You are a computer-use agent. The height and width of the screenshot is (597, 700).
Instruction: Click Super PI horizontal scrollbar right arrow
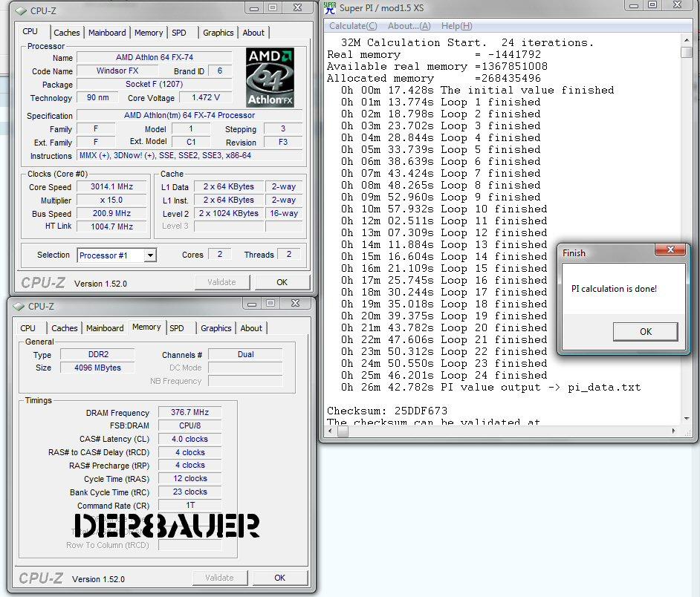tap(674, 431)
